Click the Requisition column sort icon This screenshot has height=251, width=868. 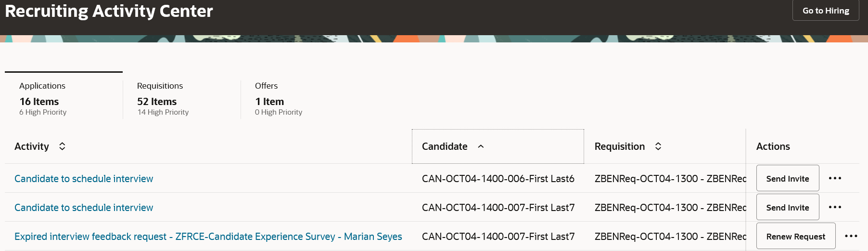[658, 146]
